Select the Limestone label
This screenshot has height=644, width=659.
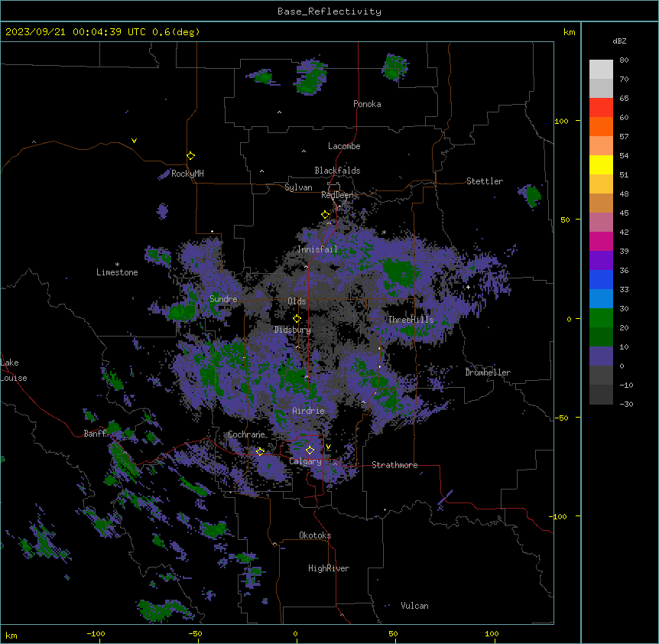pos(117,272)
